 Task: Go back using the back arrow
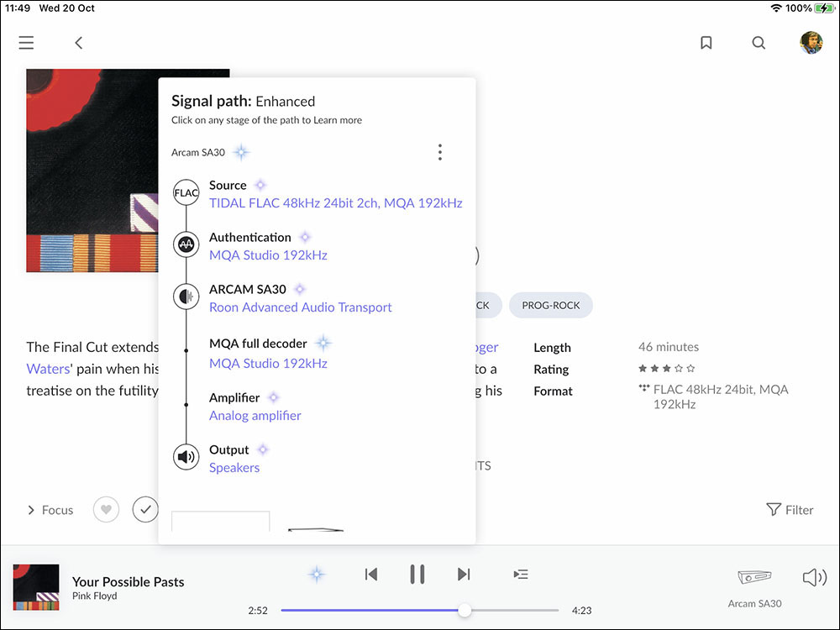[x=79, y=43]
